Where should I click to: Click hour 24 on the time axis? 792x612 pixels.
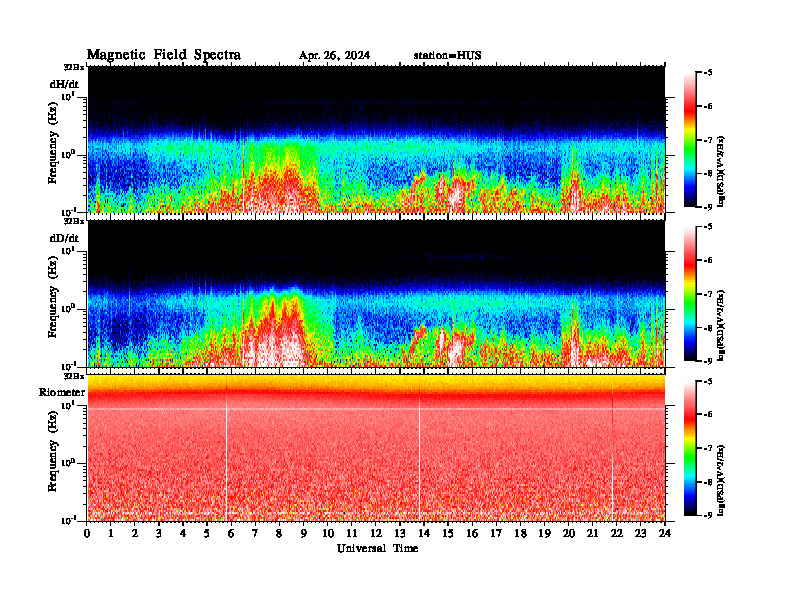(x=665, y=533)
